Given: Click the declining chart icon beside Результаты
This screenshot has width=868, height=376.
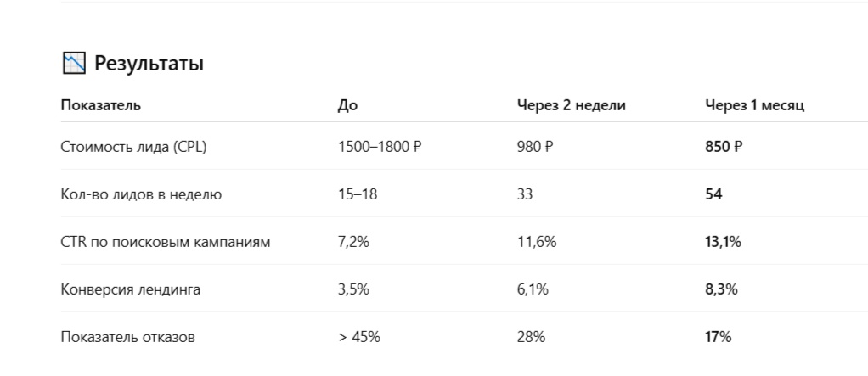Looking at the screenshot, I should coord(74,64).
